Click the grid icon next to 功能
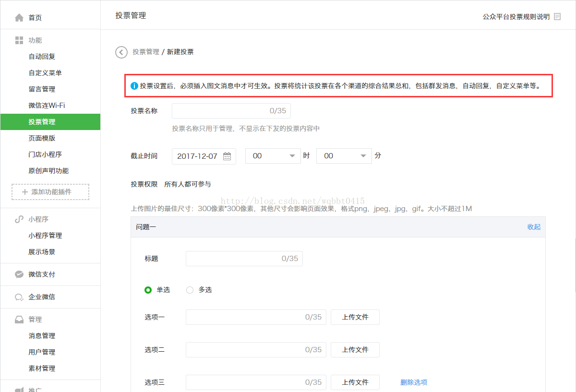The width and height of the screenshot is (576, 392). 19,40
